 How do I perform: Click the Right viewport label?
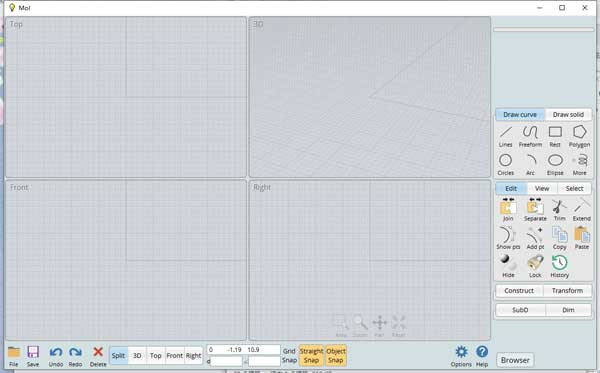click(262, 187)
